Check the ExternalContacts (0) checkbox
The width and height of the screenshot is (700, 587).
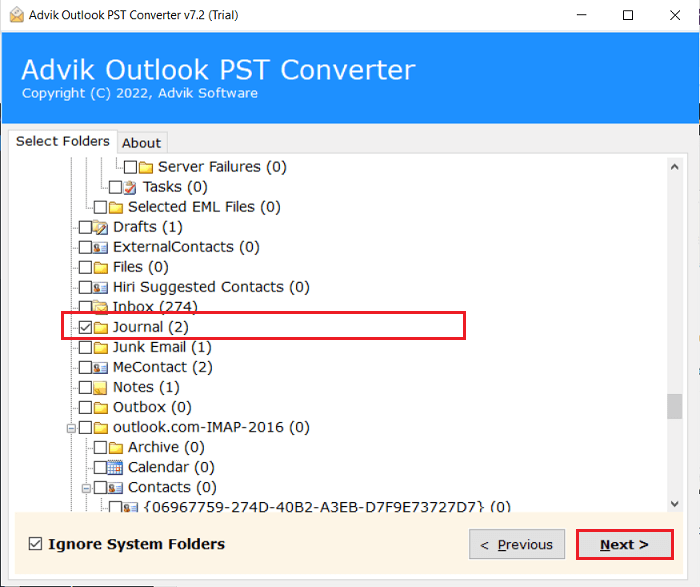[85, 248]
